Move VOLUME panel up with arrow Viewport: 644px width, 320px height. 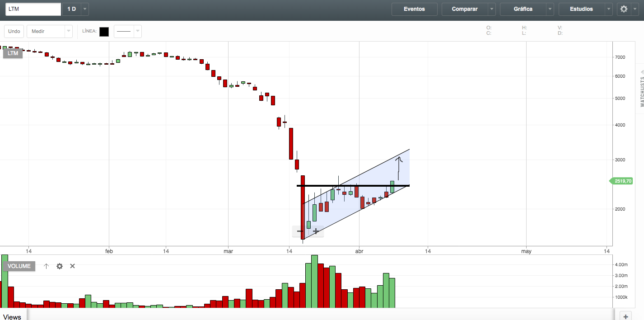click(46, 266)
